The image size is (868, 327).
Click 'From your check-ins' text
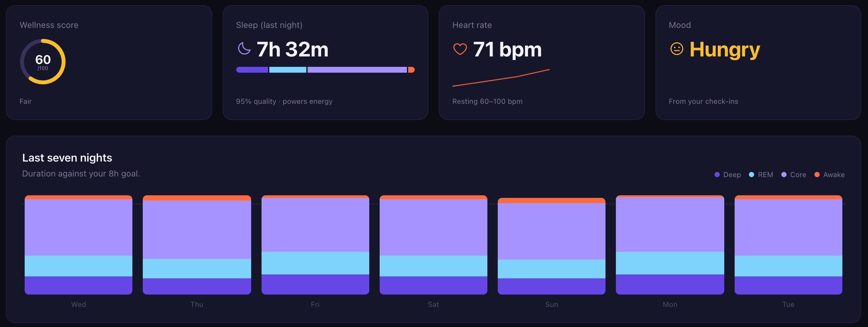(703, 101)
